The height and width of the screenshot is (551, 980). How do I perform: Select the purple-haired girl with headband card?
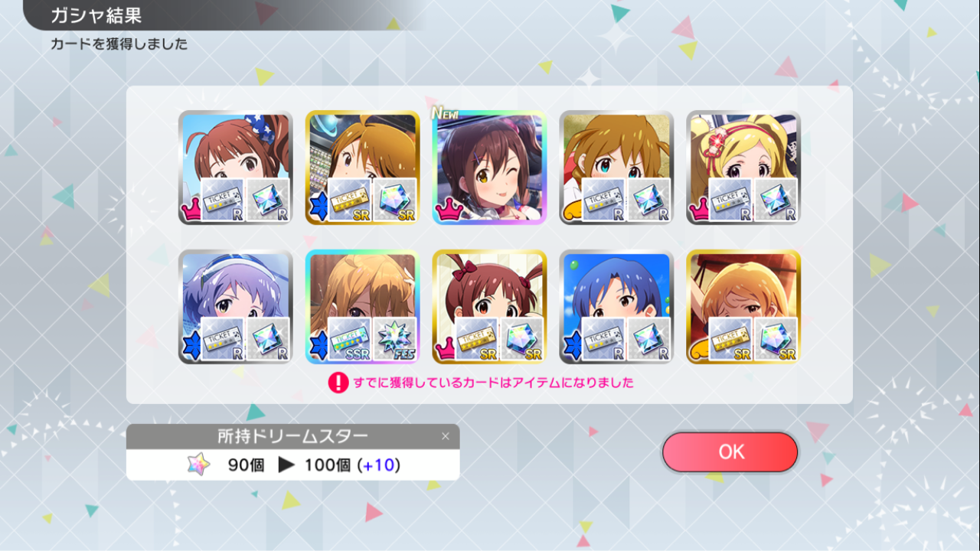pos(236,307)
